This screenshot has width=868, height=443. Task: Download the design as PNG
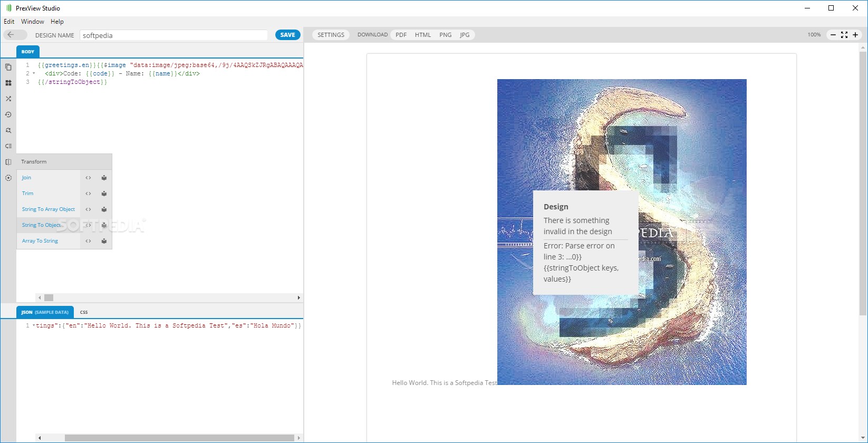446,35
